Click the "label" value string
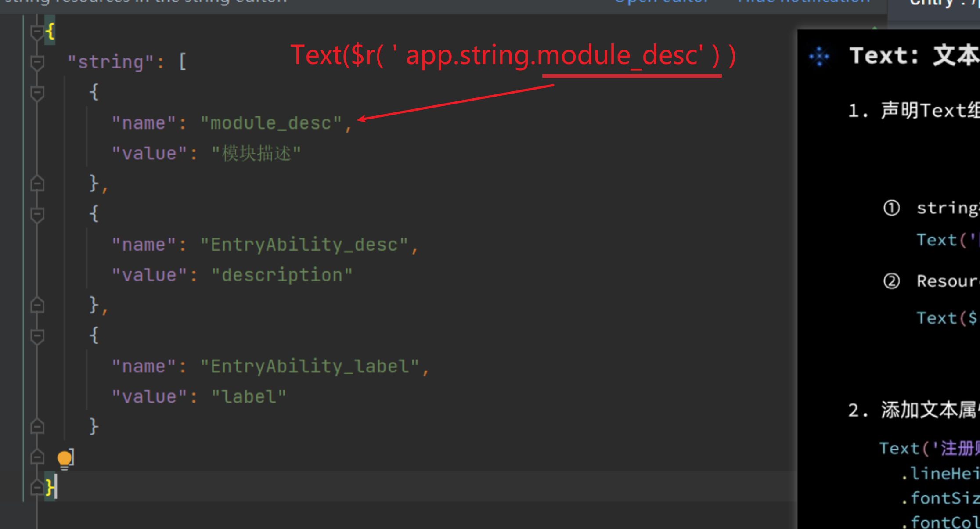Image resolution: width=980 pixels, height=529 pixels. (249, 397)
